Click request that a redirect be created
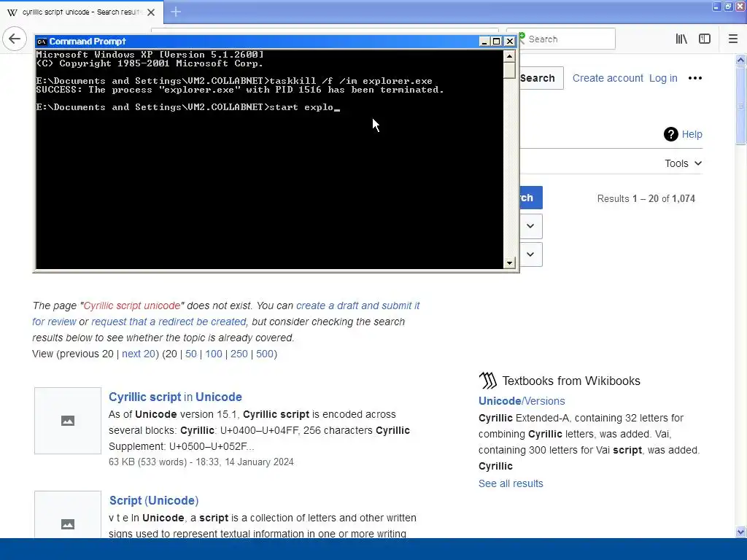The image size is (747, 560). 169,322
